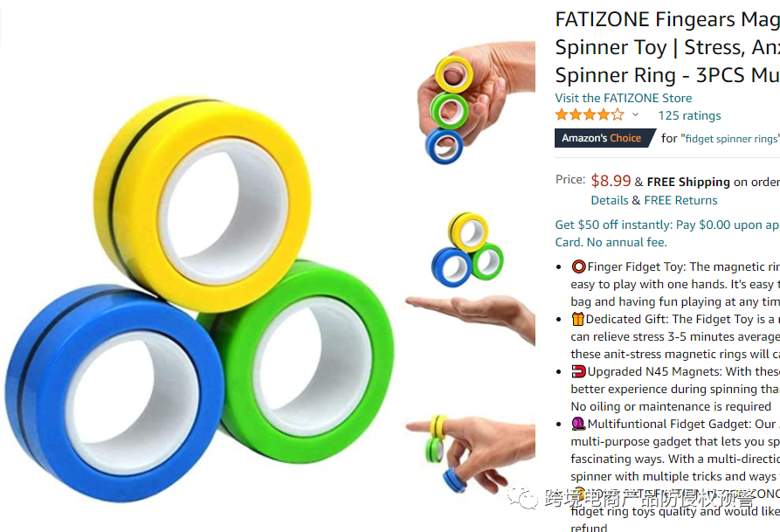780x532 pixels.
Task: Expand the star rating dropdown chevron
Action: coord(635,115)
